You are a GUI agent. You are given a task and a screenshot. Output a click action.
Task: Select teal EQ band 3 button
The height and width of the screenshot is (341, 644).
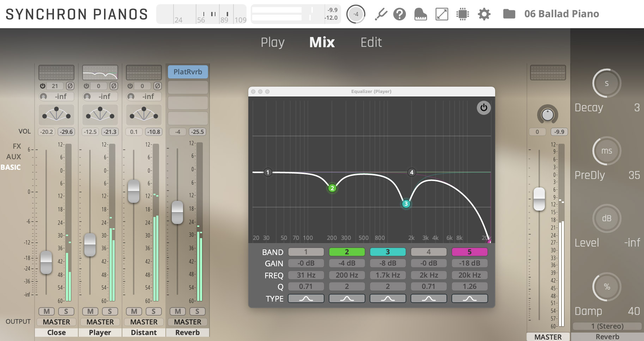point(388,252)
